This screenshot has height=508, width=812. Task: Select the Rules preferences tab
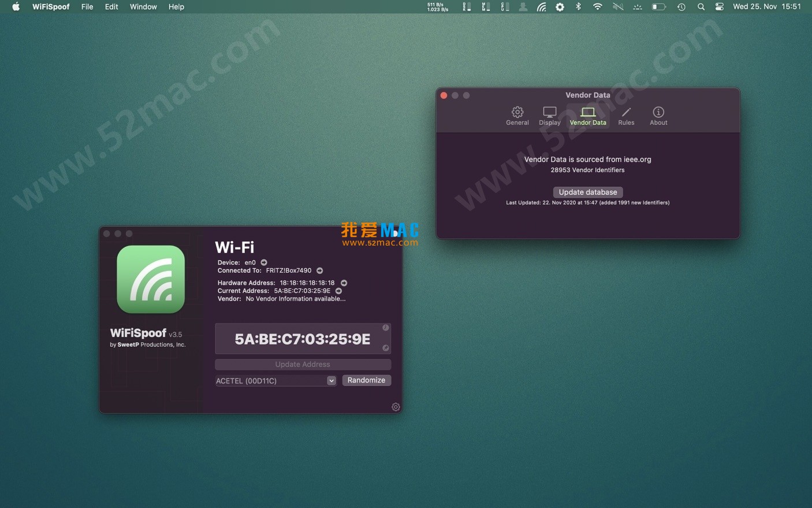pos(626,116)
